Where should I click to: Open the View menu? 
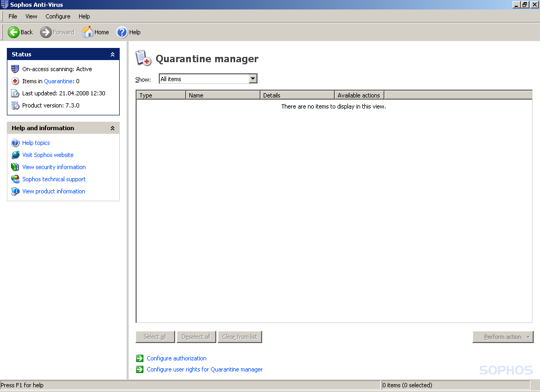click(x=31, y=16)
